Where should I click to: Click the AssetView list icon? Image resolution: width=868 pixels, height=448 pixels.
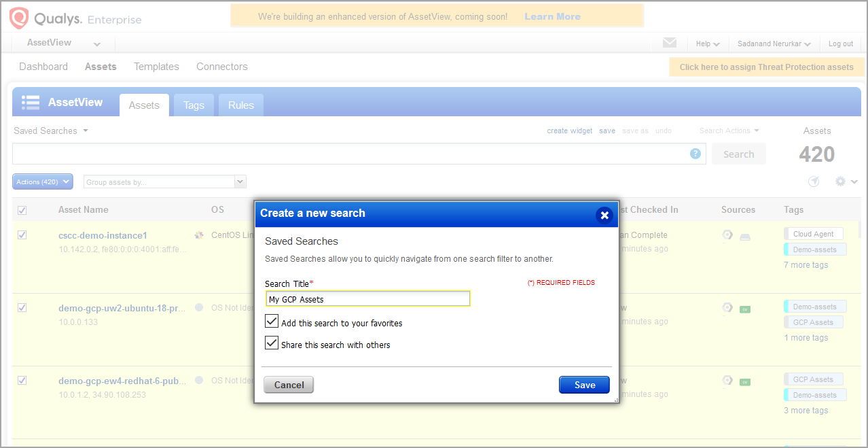(31, 103)
